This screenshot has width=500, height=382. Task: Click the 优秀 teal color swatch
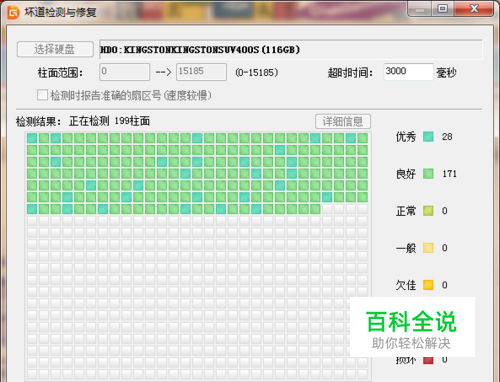428,137
